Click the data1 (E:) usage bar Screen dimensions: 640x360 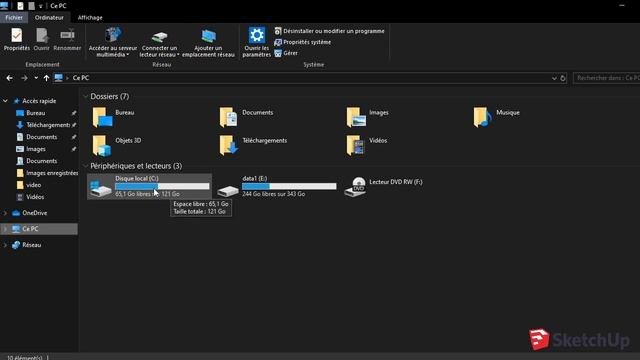click(x=289, y=187)
